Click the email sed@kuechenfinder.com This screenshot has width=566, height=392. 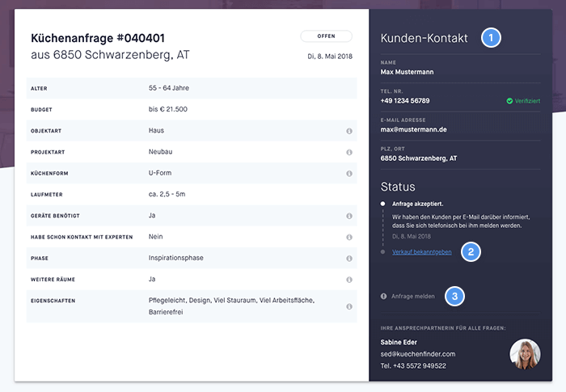(x=418, y=354)
